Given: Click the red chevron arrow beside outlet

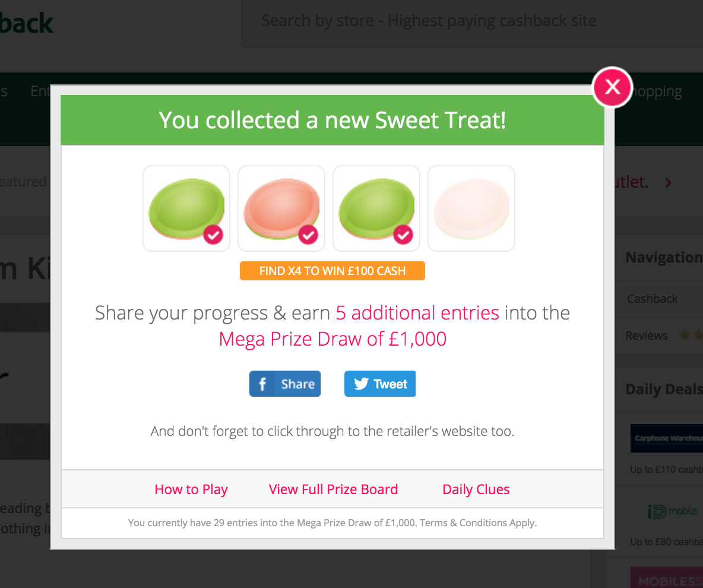Looking at the screenshot, I should 669,182.
